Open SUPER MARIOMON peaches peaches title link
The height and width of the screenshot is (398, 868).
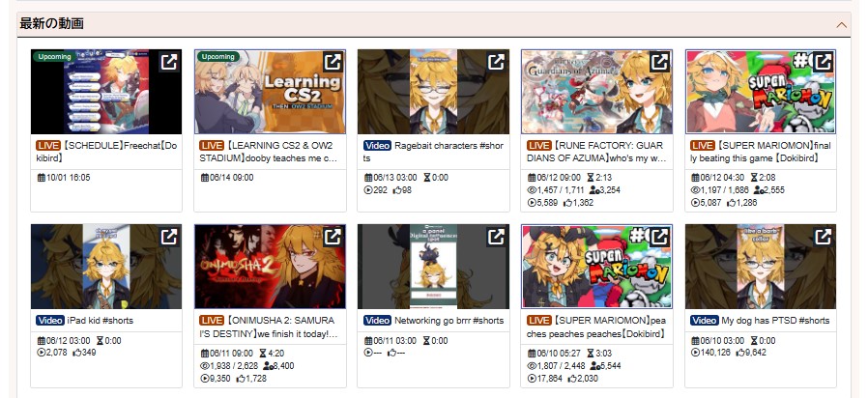point(596,327)
